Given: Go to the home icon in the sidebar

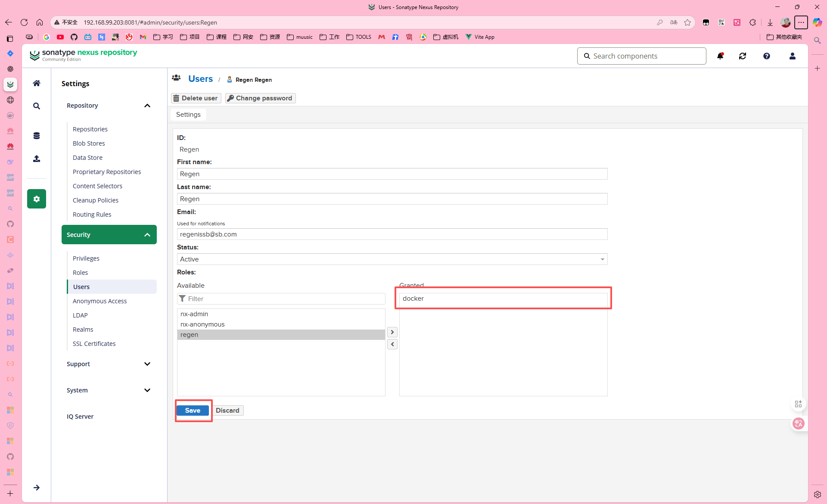Looking at the screenshot, I should click(37, 83).
